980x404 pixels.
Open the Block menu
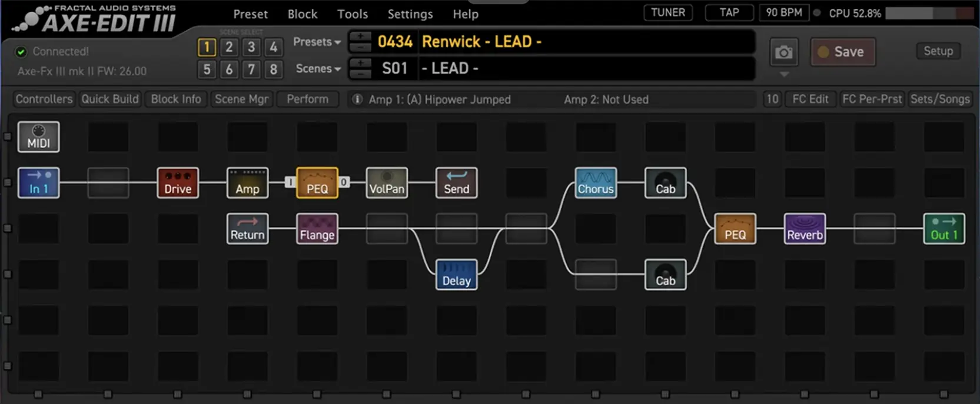pos(302,14)
